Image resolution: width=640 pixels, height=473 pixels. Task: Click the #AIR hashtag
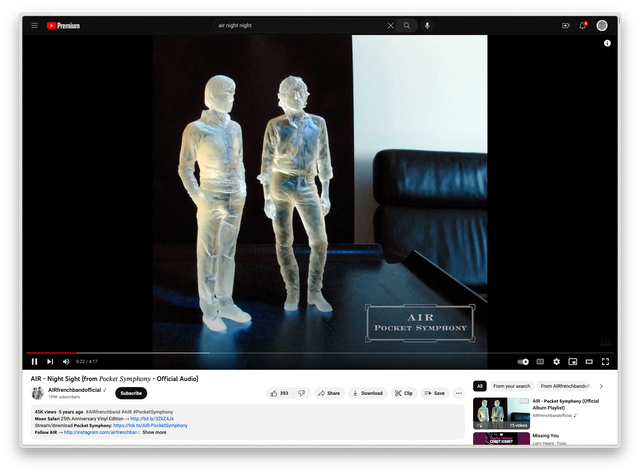click(127, 412)
